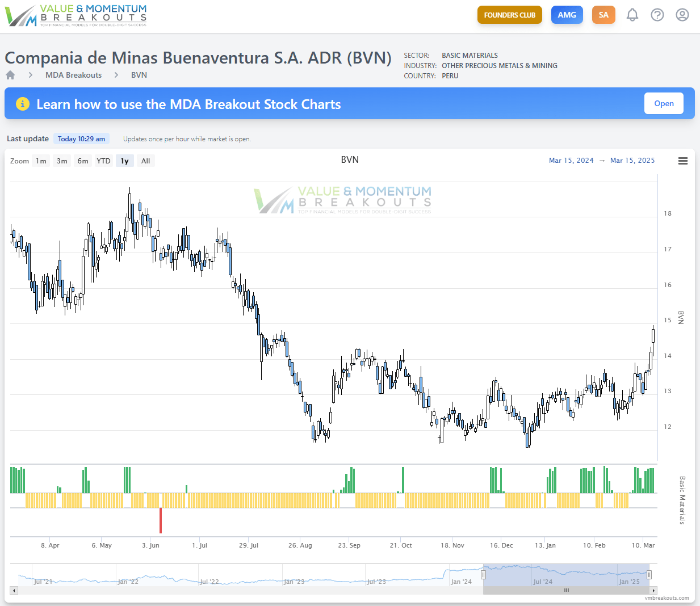
Task: Open the Mar 15, 2025 end date picker
Action: (x=632, y=161)
